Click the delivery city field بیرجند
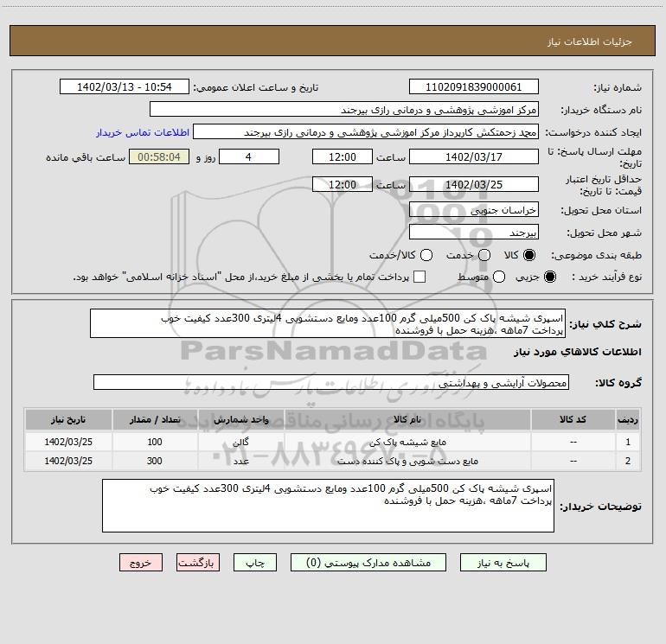The height and width of the screenshot is (644, 666). tap(474, 232)
